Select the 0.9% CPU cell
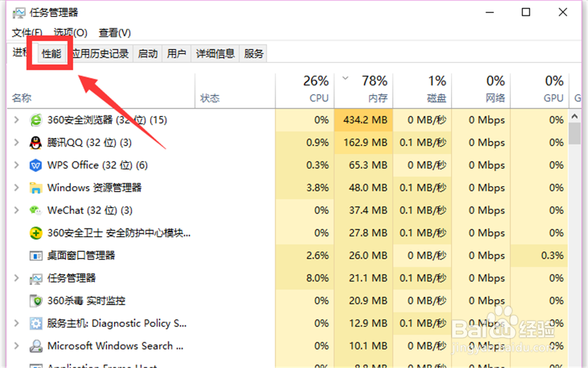Image resolution: width=588 pixels, height=368 pixels. pos(305,142)
